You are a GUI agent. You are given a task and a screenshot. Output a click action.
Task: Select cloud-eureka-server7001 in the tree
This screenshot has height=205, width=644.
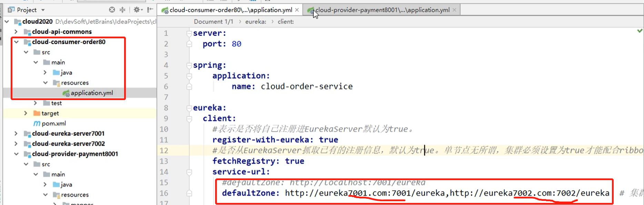tap(68, 134)
